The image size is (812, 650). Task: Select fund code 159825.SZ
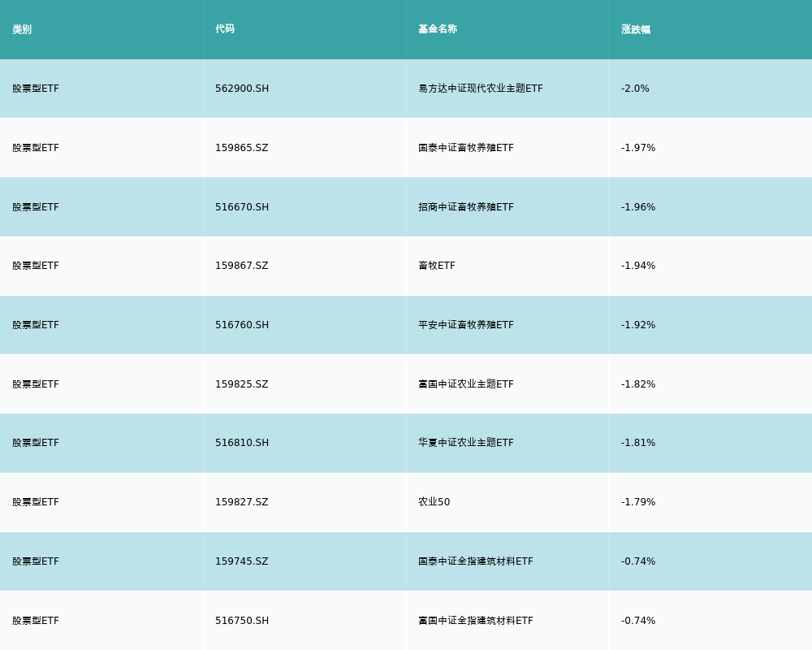tap(241, 384)
